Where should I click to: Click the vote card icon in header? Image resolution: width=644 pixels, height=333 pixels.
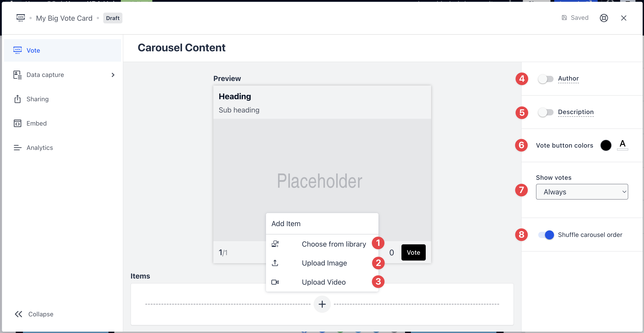tap(20, 18)
